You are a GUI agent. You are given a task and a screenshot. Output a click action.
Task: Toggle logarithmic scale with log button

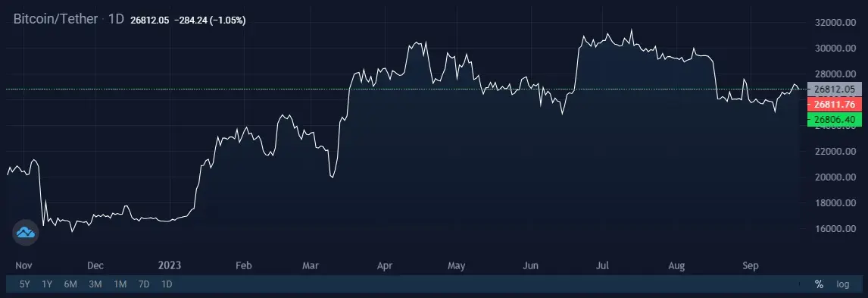[x=842, y=284]
